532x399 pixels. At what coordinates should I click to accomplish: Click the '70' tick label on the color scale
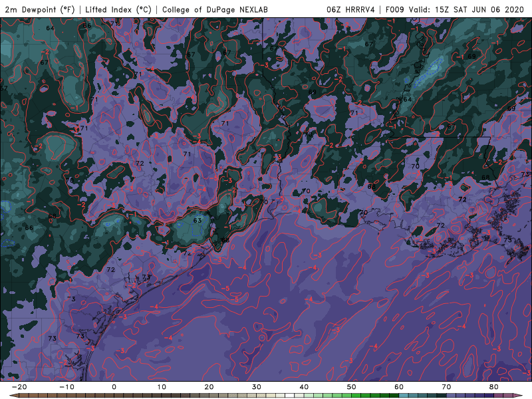click(x=446, y=387)
